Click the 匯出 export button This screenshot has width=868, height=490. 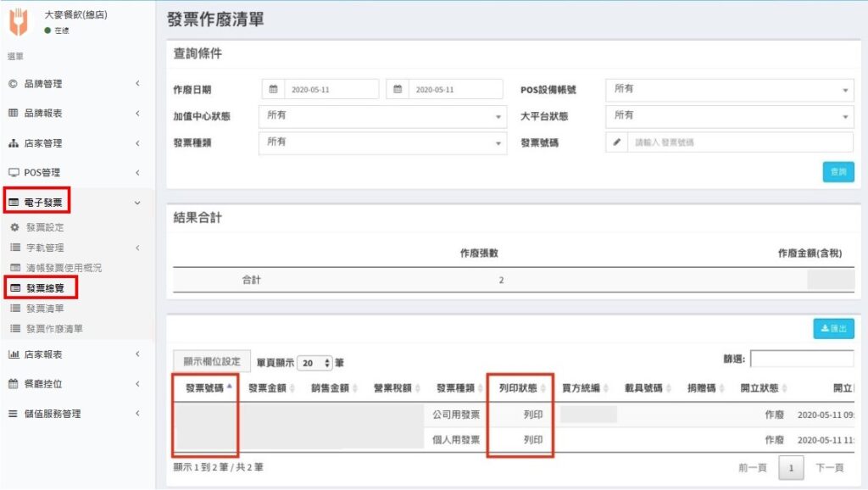coord(833,329)
